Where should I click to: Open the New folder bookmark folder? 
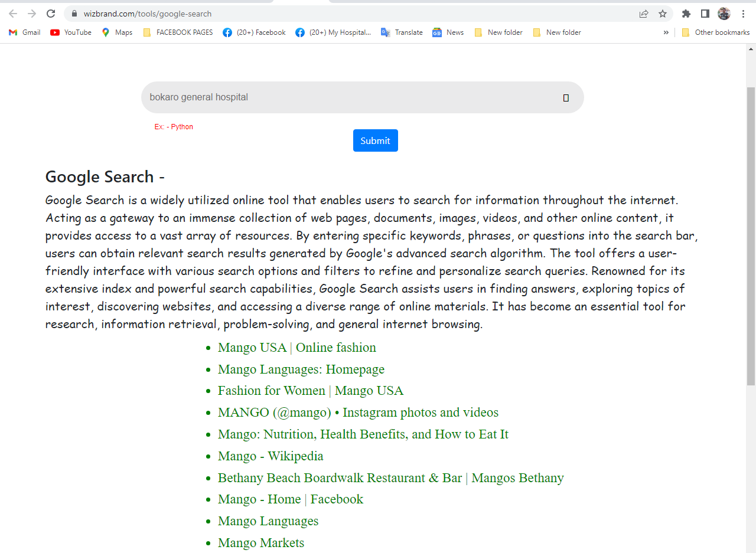tap(498, 32)
